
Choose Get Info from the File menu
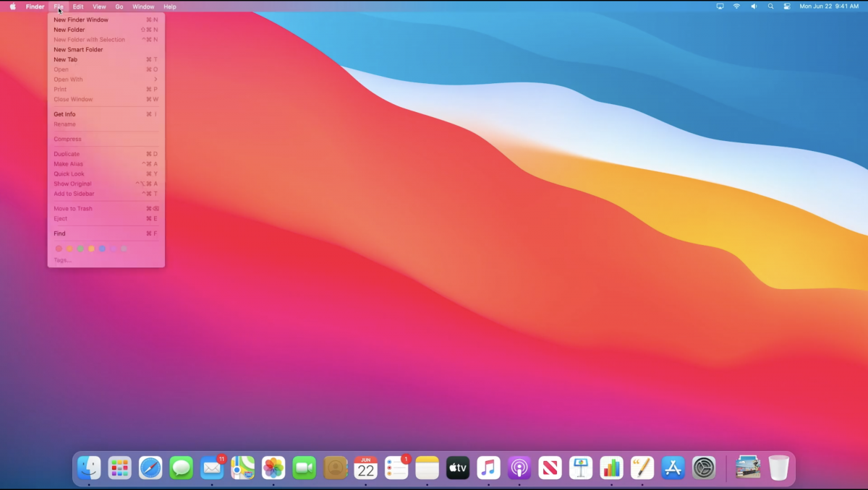(x=65, y=113)
